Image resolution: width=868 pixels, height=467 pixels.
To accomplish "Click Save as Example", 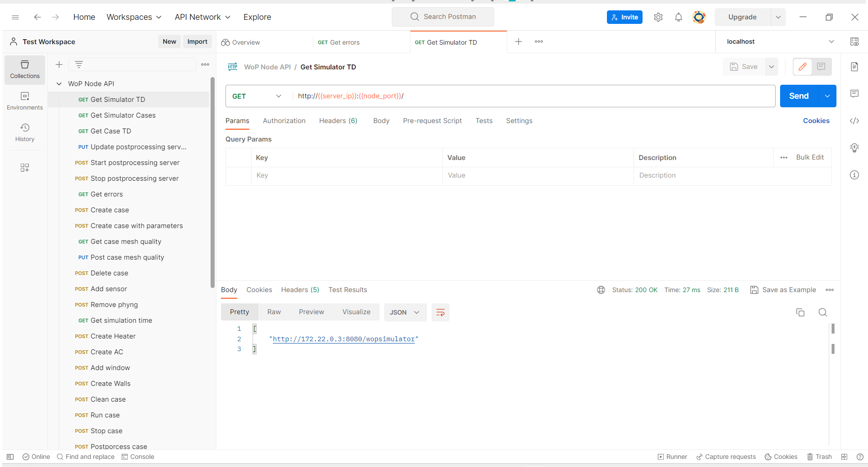I will pos(783,290).
